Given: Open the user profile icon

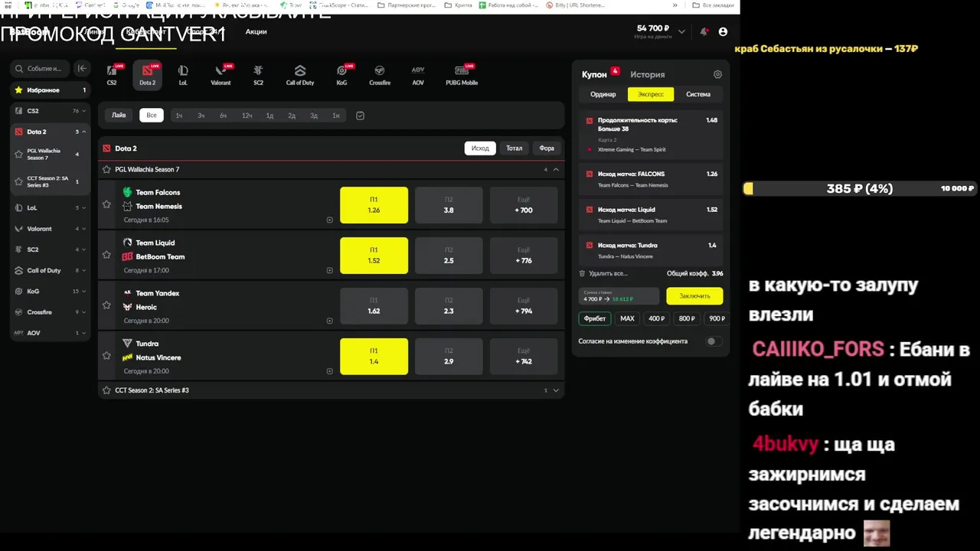Looking at the screenshot, I should [x=723, y=31].
